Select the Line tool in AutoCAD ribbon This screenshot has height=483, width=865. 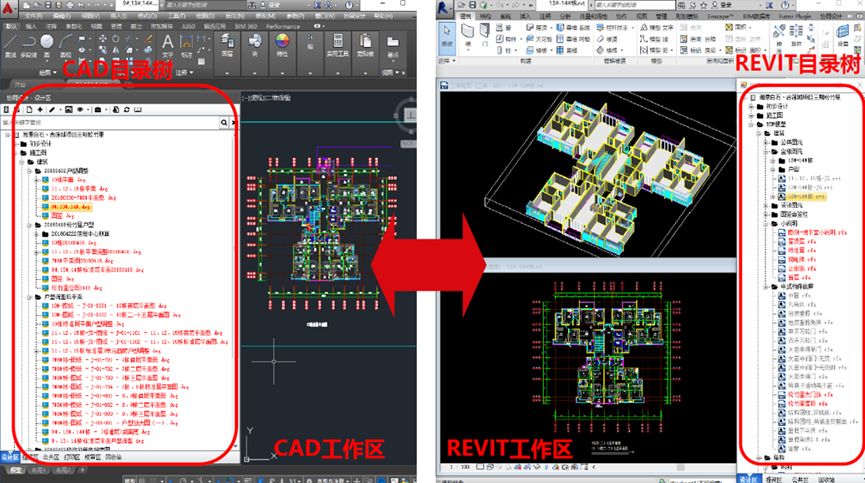tap(10, 44)
